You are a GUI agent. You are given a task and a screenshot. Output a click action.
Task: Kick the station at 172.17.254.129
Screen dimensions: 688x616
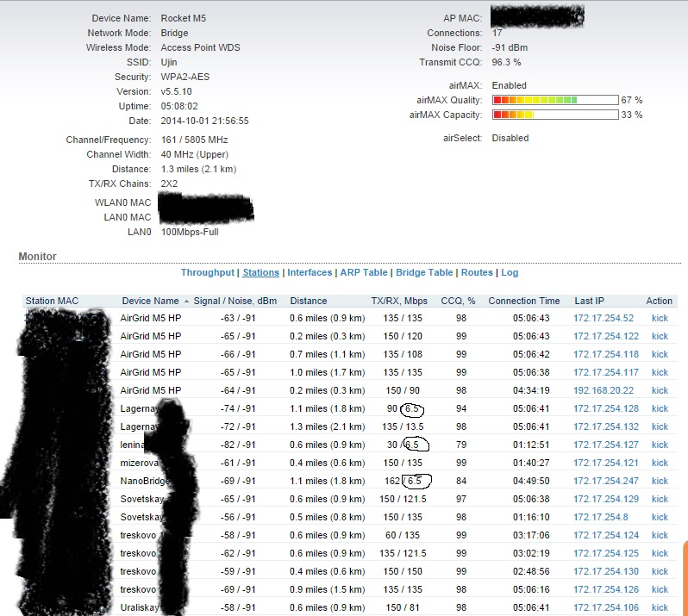point(660,499)
